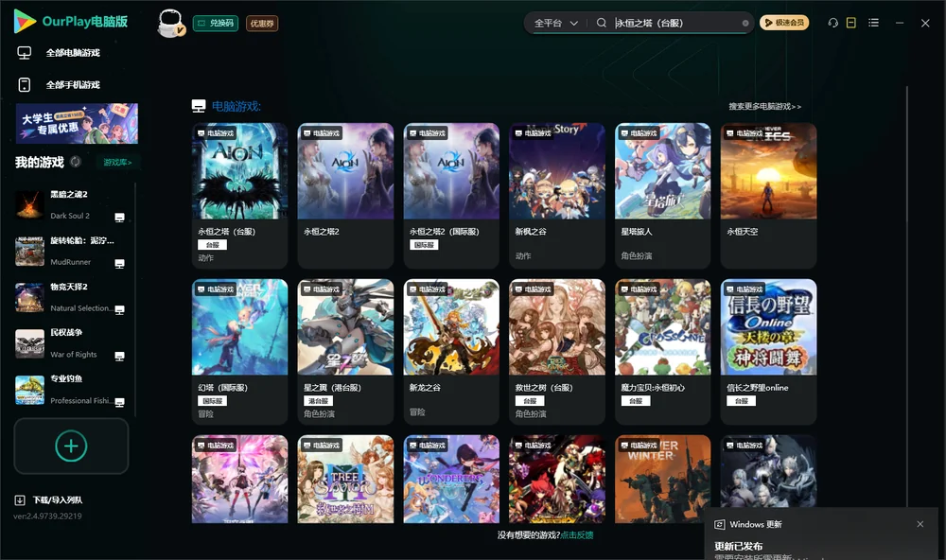The height and width of the screenshot is (560, 946).
Task: Open the 优惠券 coupon button
Action: pos(262,23)
